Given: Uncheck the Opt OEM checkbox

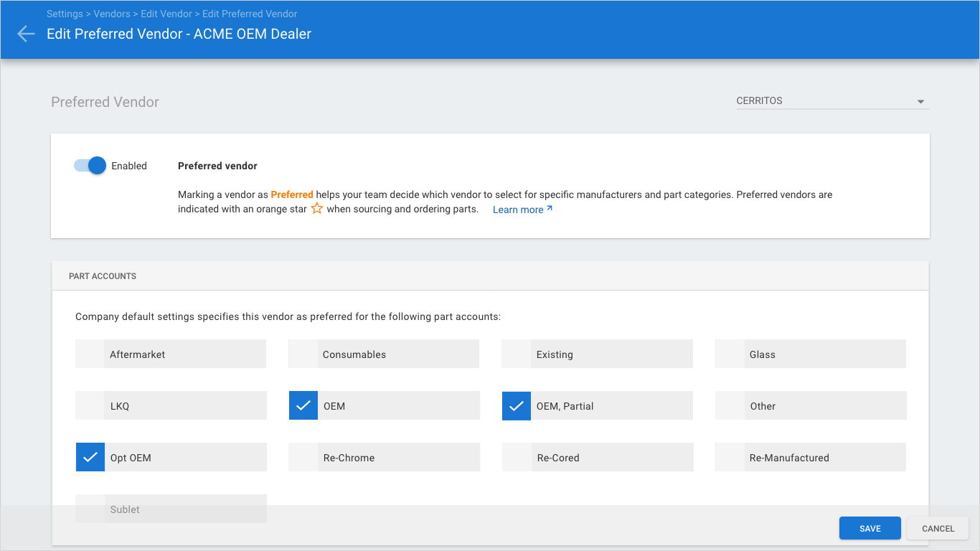Looking at the screenshot, I should point(90,458).
